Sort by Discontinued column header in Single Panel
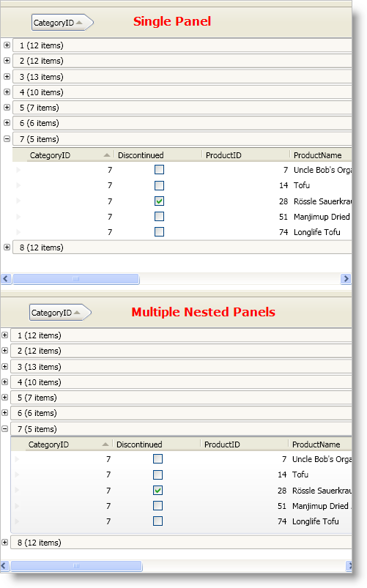This screenshot has height=588, width=367. (x=158, y=155)
